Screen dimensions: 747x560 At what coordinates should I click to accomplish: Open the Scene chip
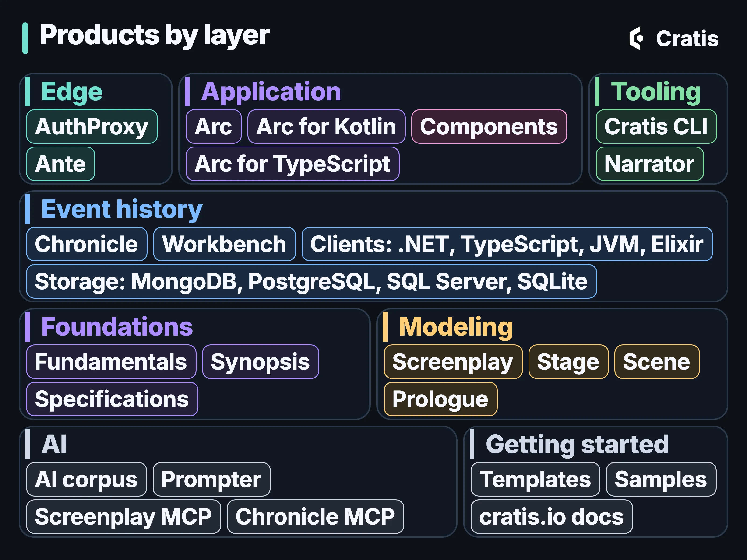click(657, 362)
